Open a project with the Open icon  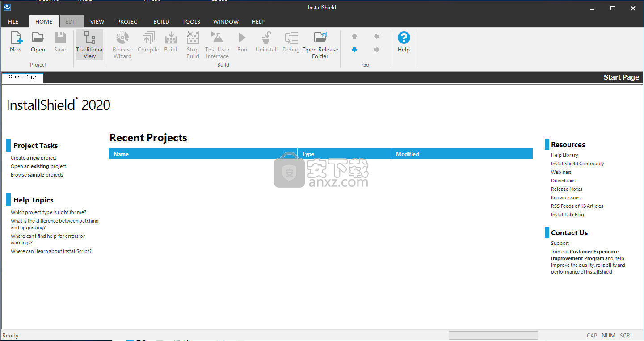pyautogui.click(x=38, y=38)
